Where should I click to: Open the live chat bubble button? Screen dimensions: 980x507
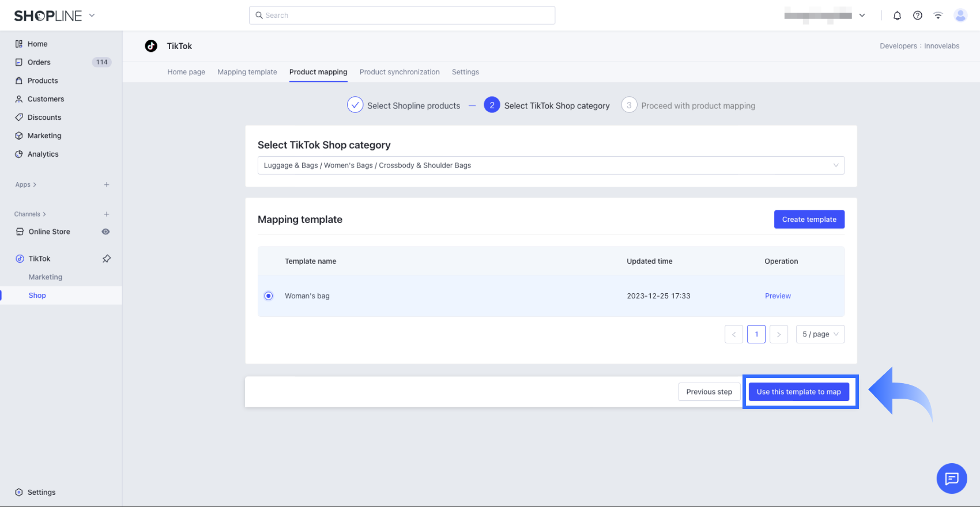pos(951,478)
